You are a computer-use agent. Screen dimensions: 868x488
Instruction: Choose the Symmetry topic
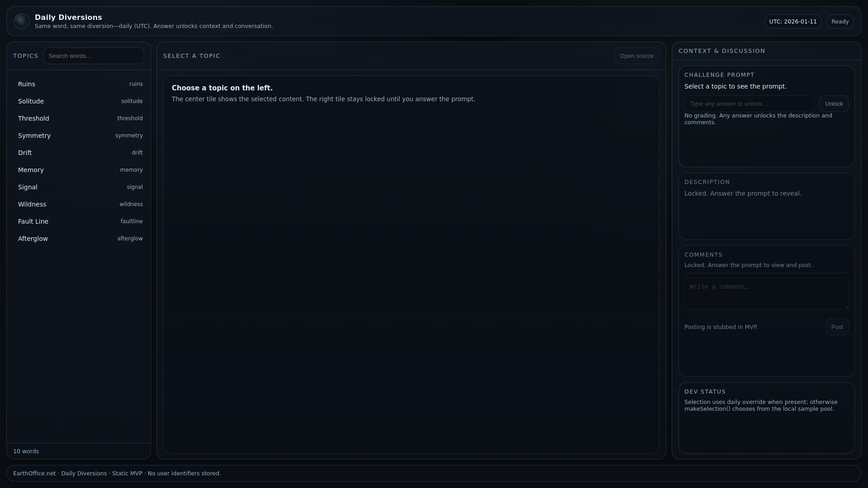click(x=79, y=136)
